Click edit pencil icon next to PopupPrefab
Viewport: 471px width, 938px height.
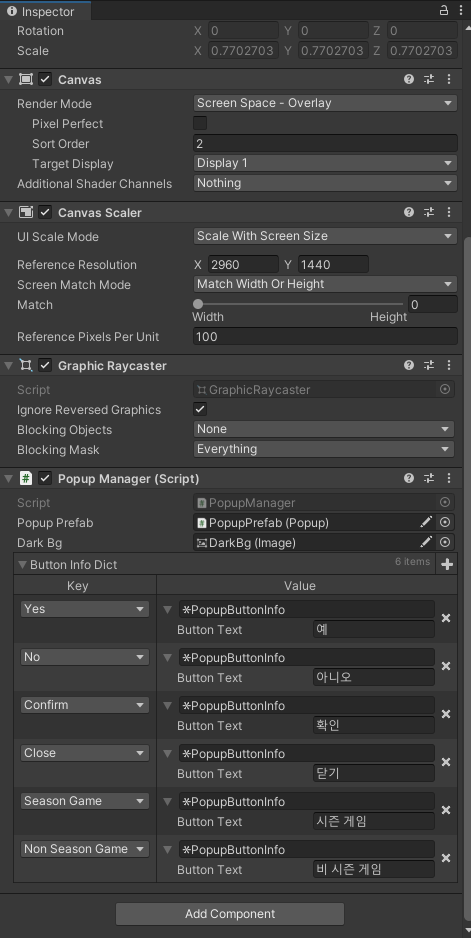point(426,522)
